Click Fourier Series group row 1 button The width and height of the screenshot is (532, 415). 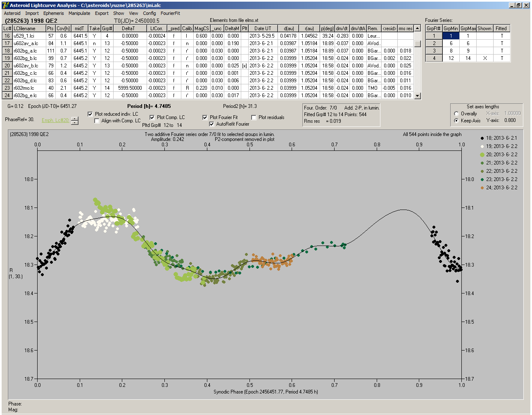(434, 36)
